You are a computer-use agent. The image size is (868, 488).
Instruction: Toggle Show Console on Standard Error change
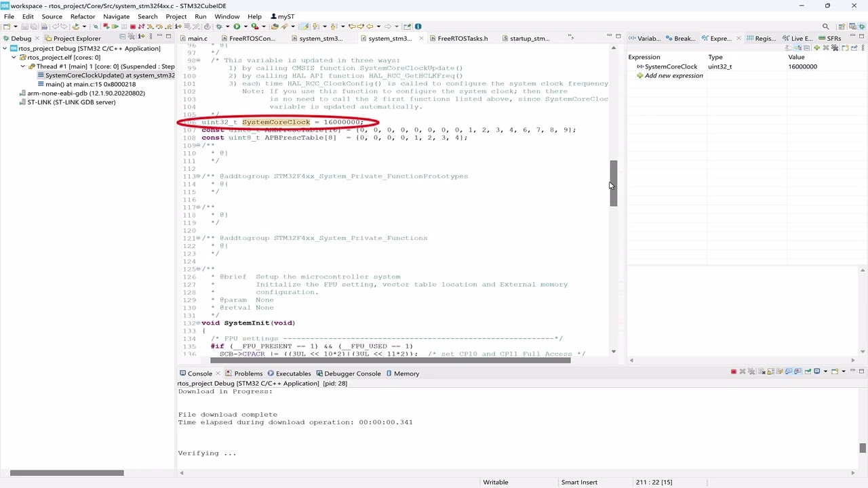[798, 371]
